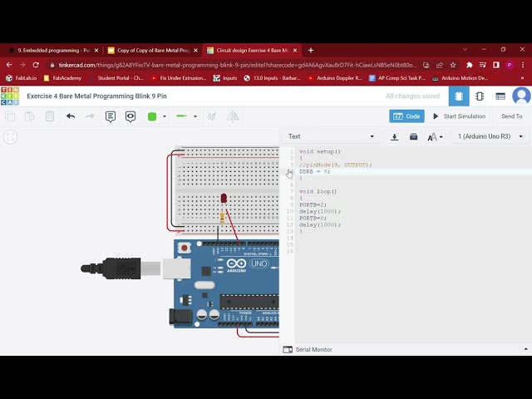The image size is (532, 399).
Task: Open Arduino Doppler bookmark
Action: [335, 78]
